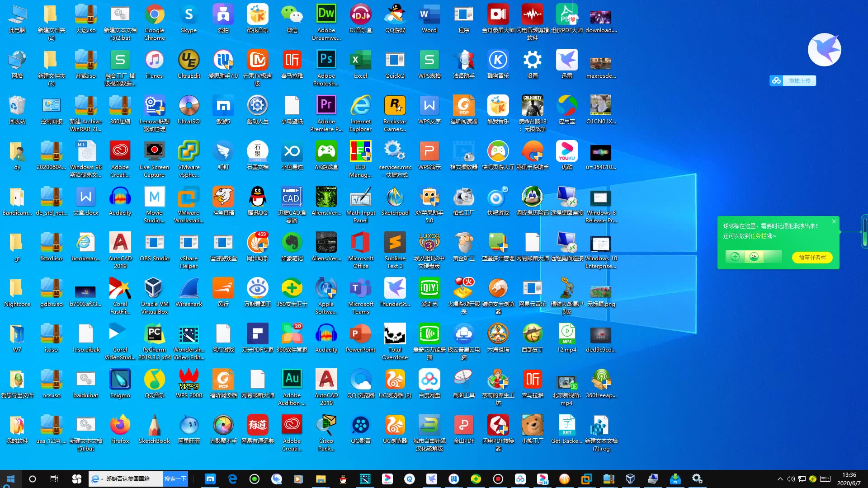Click taskbar search bar icon
The height and width of the screenshot is (488, 868).
pyautogui.click(x=32, y=479)
